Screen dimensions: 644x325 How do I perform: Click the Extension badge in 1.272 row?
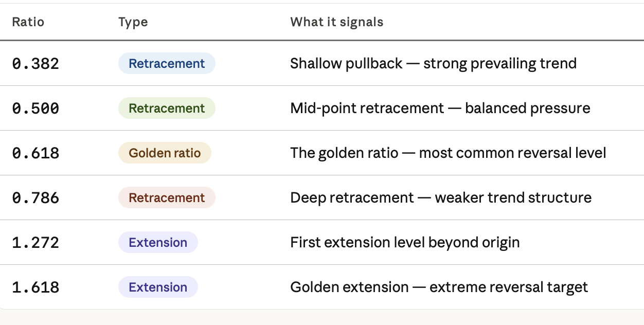(x=158, y=242)
